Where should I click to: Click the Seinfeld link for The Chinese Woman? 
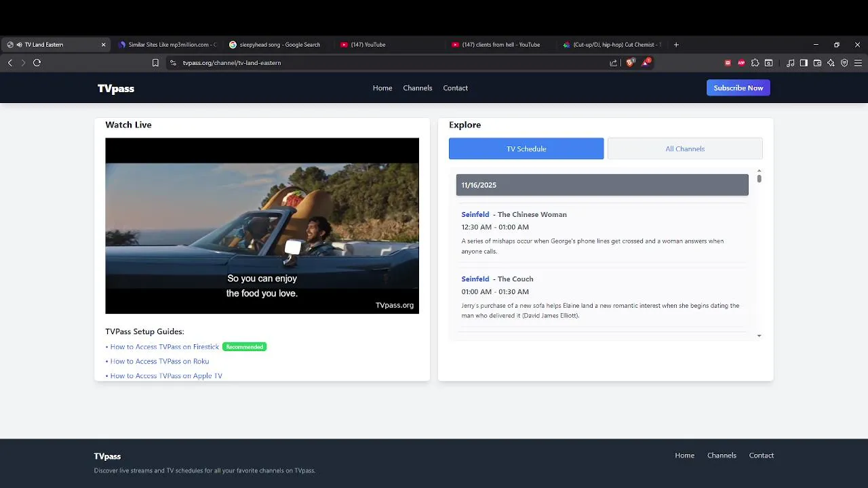point(475,214)
